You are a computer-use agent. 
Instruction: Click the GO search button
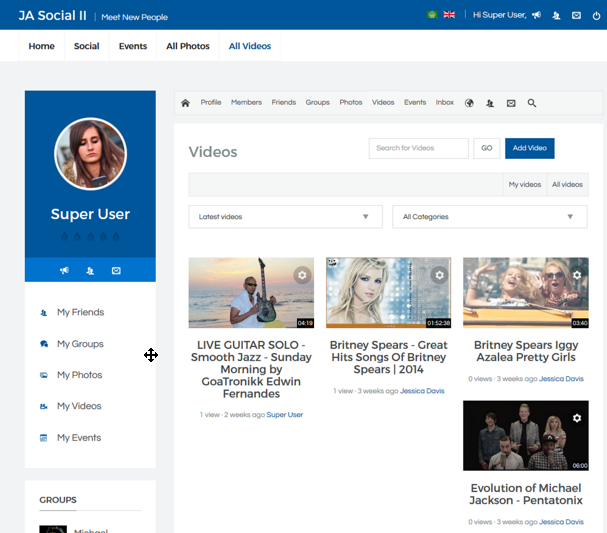(x=487, y=148)
